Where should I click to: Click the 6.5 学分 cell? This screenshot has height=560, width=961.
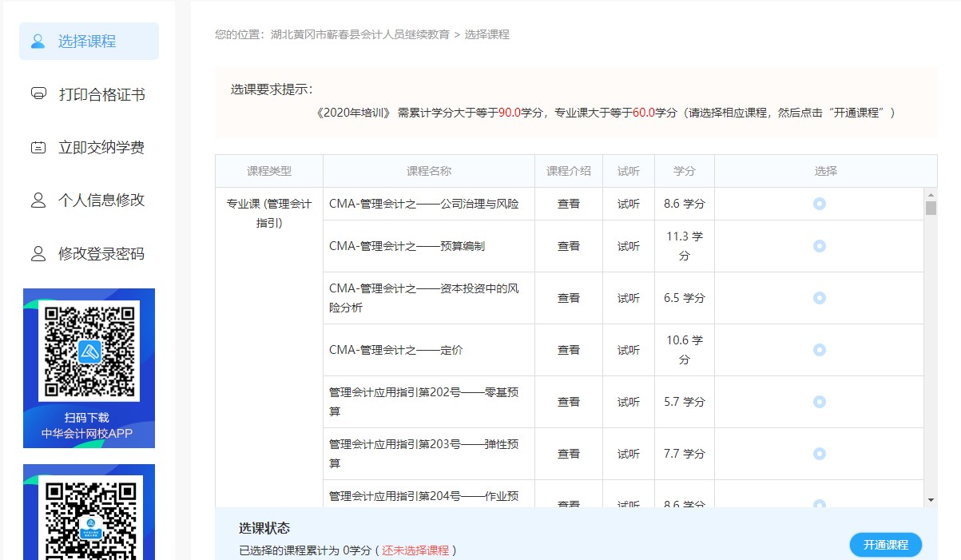[x=685, y=298]
